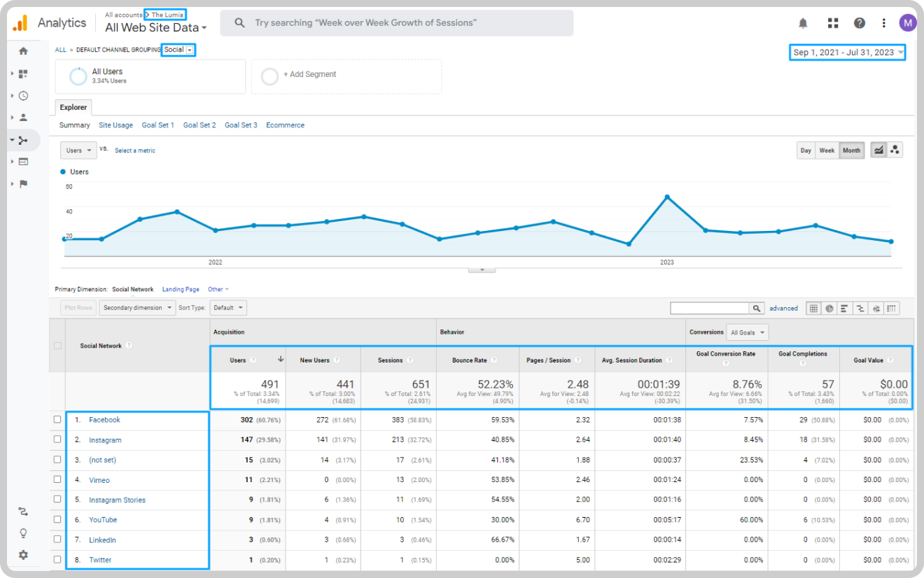Open the Secondary dimension dropdown
The width and height of the screenshot is (924, 578).
click(137, 308)
